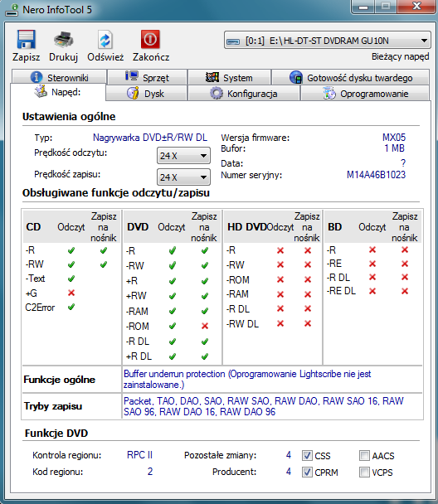Click the Funkcje ogólne row label
438x504 pixels.
[60, 380]
